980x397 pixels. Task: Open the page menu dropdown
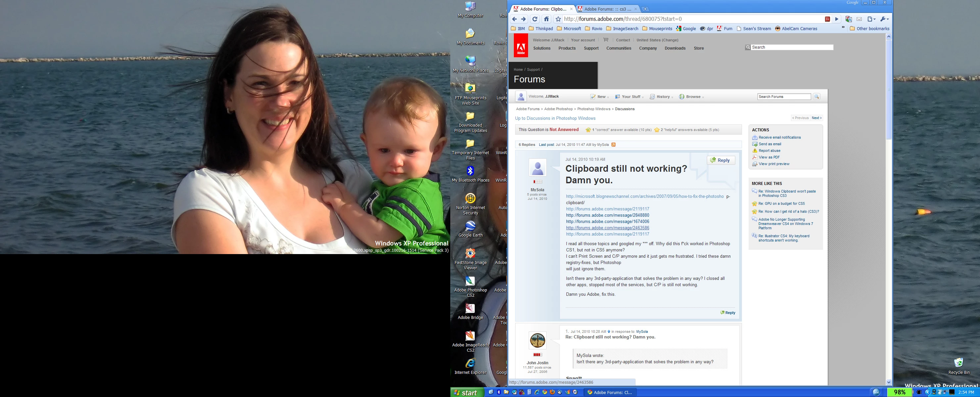pos(871,19)
